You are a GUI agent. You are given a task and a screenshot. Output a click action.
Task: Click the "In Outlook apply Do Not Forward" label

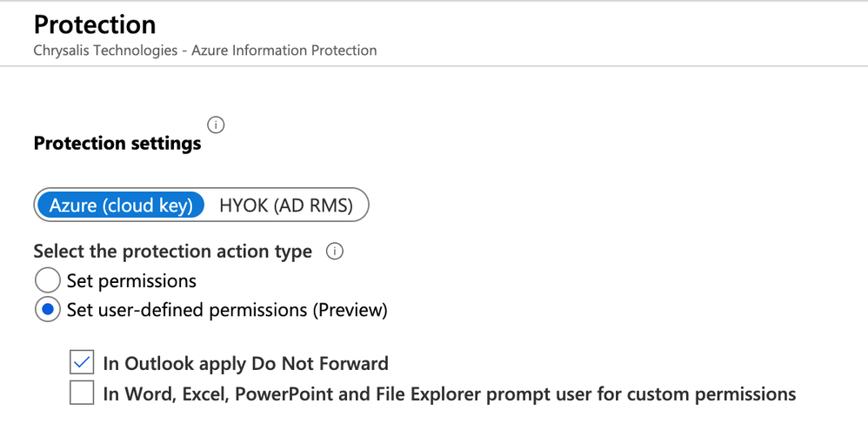(x=245, y=363)
